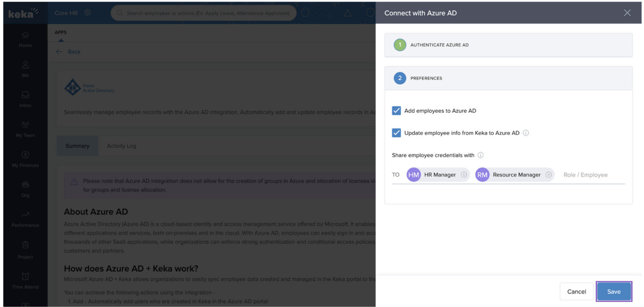Viewport: 644px width, 307px height.
Task: Open Home from the sidebar
Action: click(x=25, y=39)
